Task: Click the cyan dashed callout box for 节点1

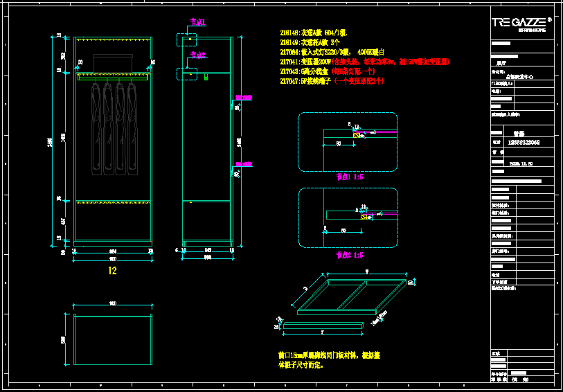Action: (x=186, y=40)
